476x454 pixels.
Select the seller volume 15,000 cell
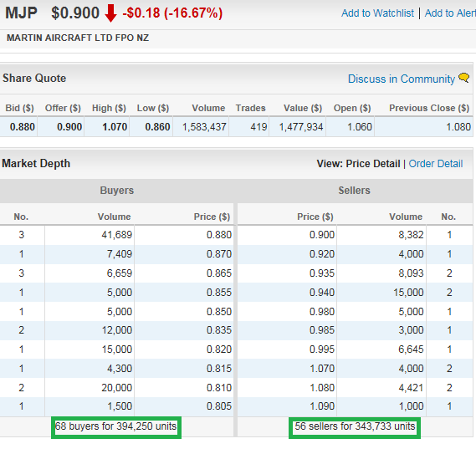point(381,293)
